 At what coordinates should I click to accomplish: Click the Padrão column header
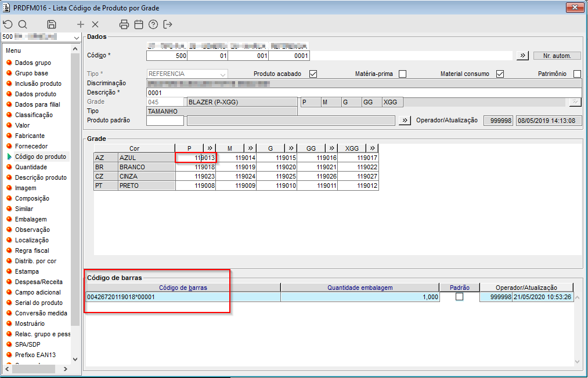(459, 288)
